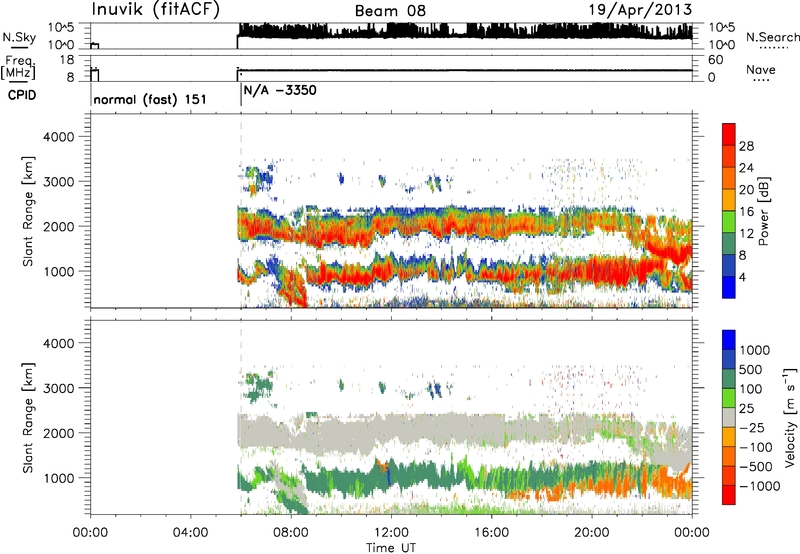Click the 'Inuvik (fitACF)' title text
Image resolution: width=800 pixels, height=554 pixels.
pyautogui.click(x=156, y=10)
